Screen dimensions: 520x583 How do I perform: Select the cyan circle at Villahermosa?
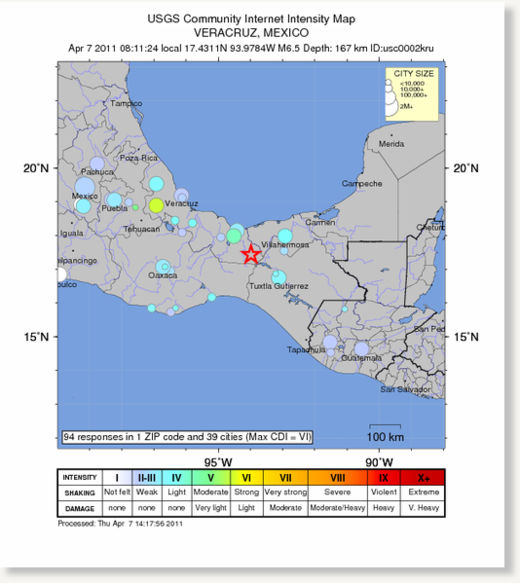click(285, 236)
